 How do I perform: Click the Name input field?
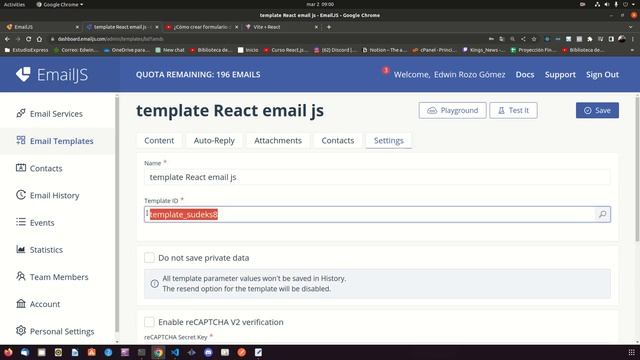(x=377, y=177)
